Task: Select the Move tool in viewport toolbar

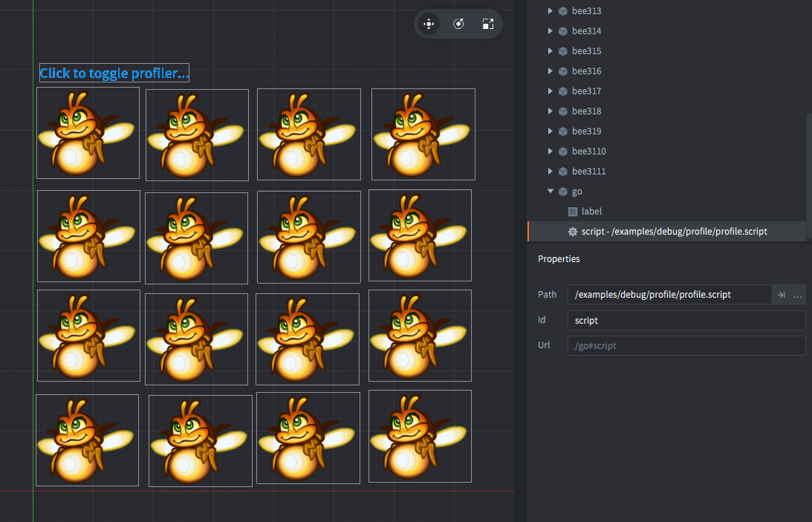Action: click(x=429, y=24)
